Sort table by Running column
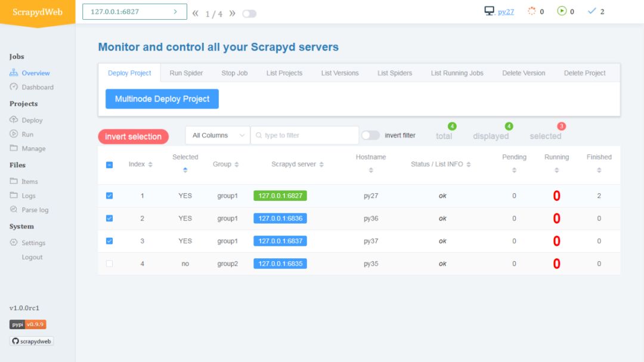Screen dimensions: 644x362 (556, 170)
